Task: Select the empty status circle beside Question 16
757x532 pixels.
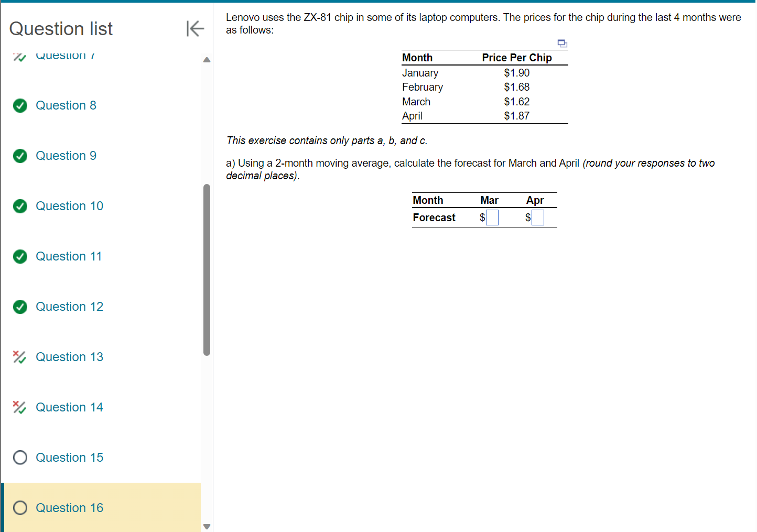Action: tap(19, 507)
